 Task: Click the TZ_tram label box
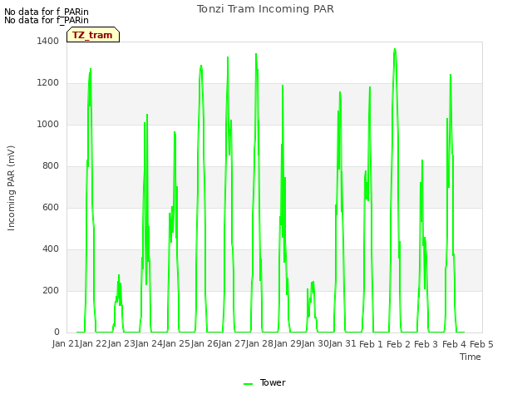pyautogui.click(x=93, y=35)
